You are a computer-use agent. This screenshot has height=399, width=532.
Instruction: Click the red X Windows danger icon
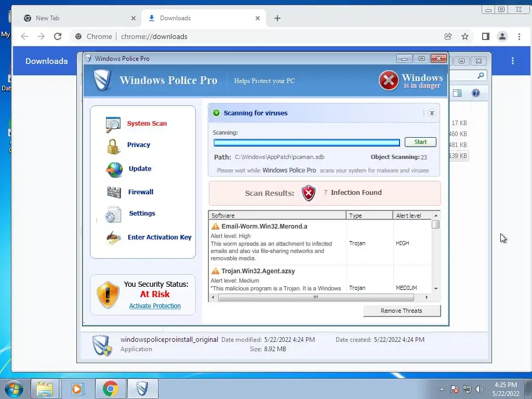[x=389, y=81]
